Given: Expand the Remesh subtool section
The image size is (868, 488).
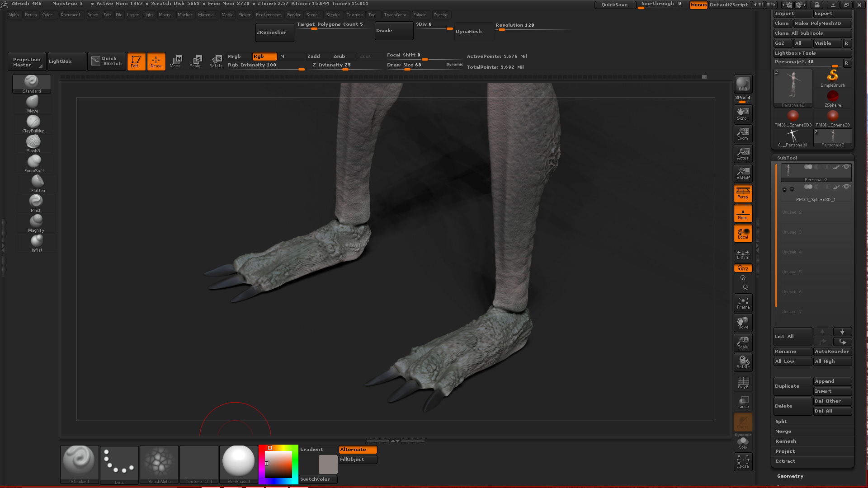Looking at the screenshot, I should click(786, 441).
